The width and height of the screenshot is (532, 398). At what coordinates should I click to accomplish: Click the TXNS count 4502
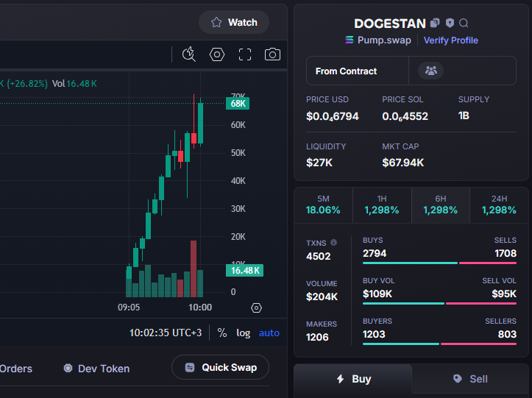point(319,256)
